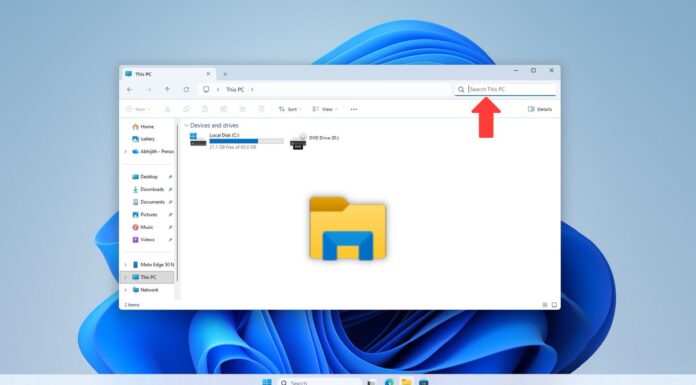The image size is (696, 385).
Task: Click pin icon beside Desktop
Action: [170, 177]
